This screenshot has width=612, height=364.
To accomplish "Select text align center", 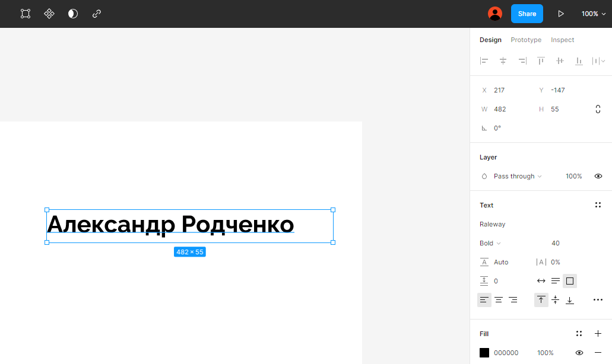I will tap(499, 300).
